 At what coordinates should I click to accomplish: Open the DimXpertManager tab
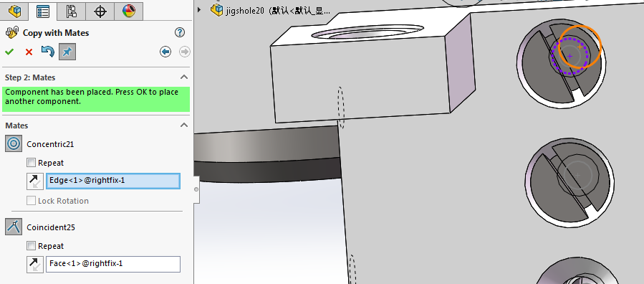click(x=100, y=11)
